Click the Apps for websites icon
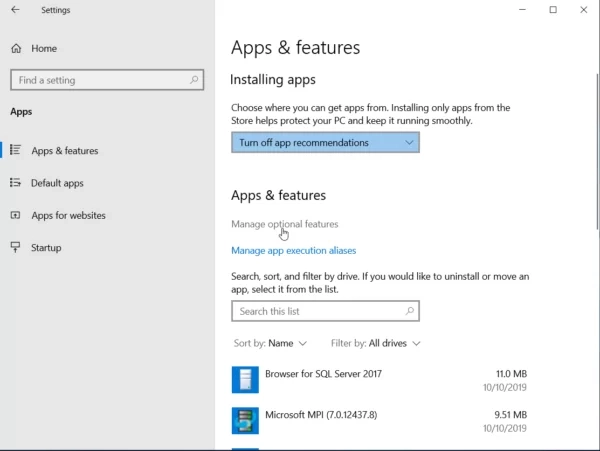 coord(16,215)
